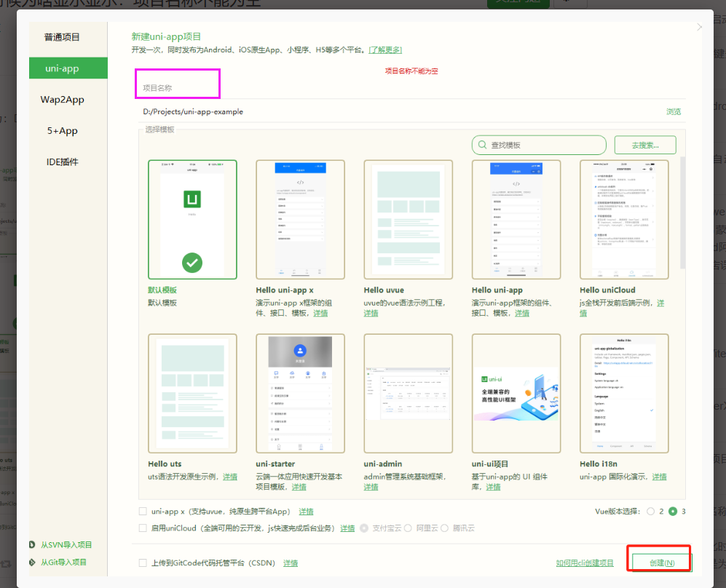This screenshot has height=588, width=726.
Task: Open 详情 link under uni-admin
Action: pyautogui.click(x=371, y=487)
